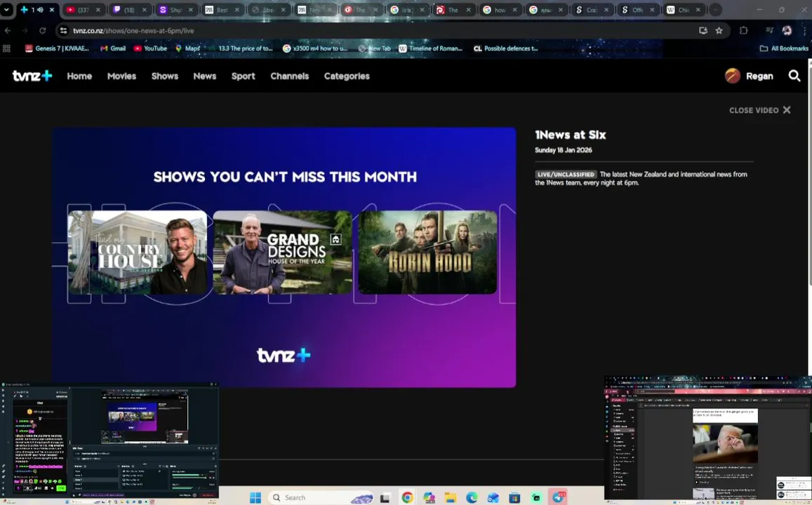
Task: Open a new browser tab
Action: pyautogui.click(x=715, y=10)
